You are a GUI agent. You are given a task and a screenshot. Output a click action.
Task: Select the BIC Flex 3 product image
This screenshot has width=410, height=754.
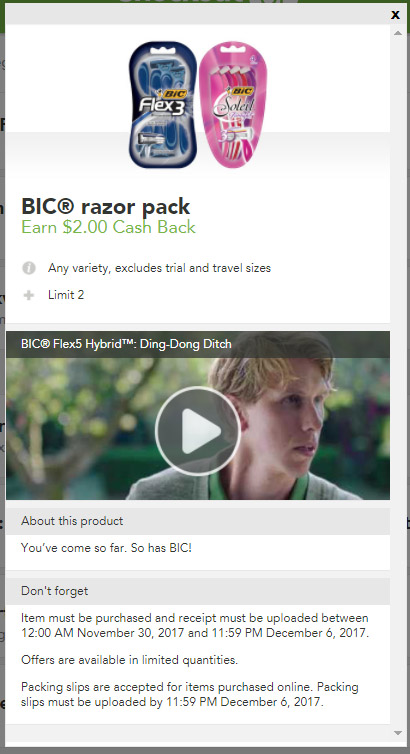tap(163, 104)
